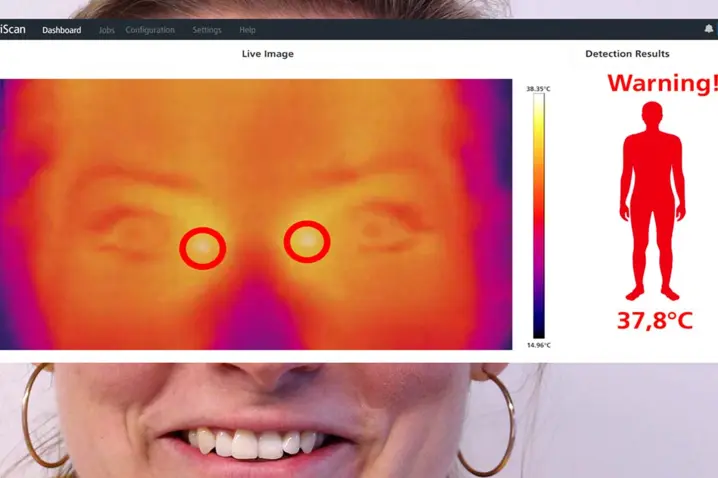This screenshot has width=718, height=478.
Task: Click the Live Image heading
Action: (267, 54)
